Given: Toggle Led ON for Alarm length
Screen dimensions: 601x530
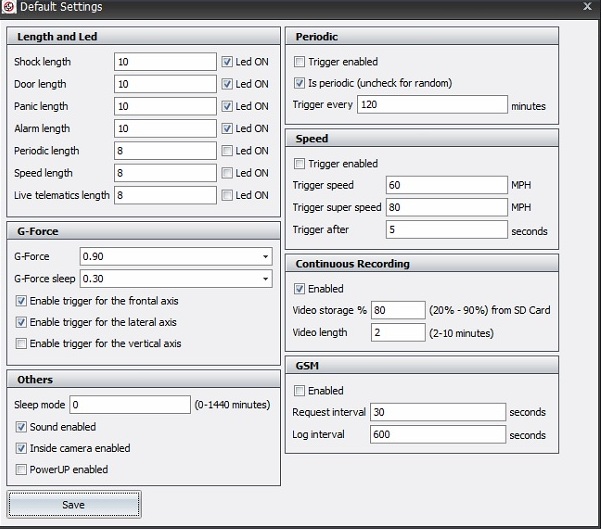Looking at the screenshot, I should click(227, 128).
